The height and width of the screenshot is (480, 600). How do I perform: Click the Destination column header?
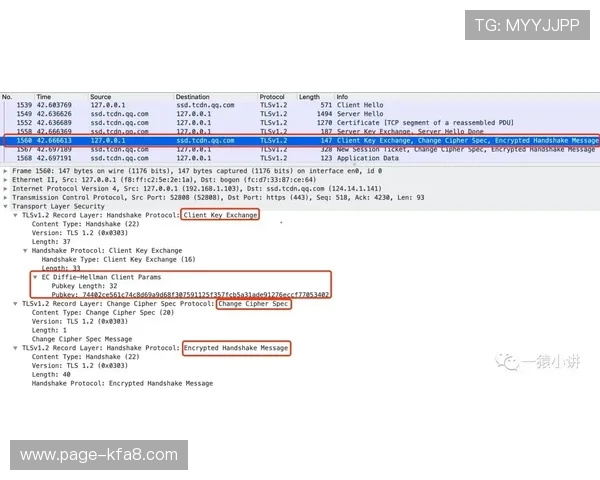[x=193, y=97]
